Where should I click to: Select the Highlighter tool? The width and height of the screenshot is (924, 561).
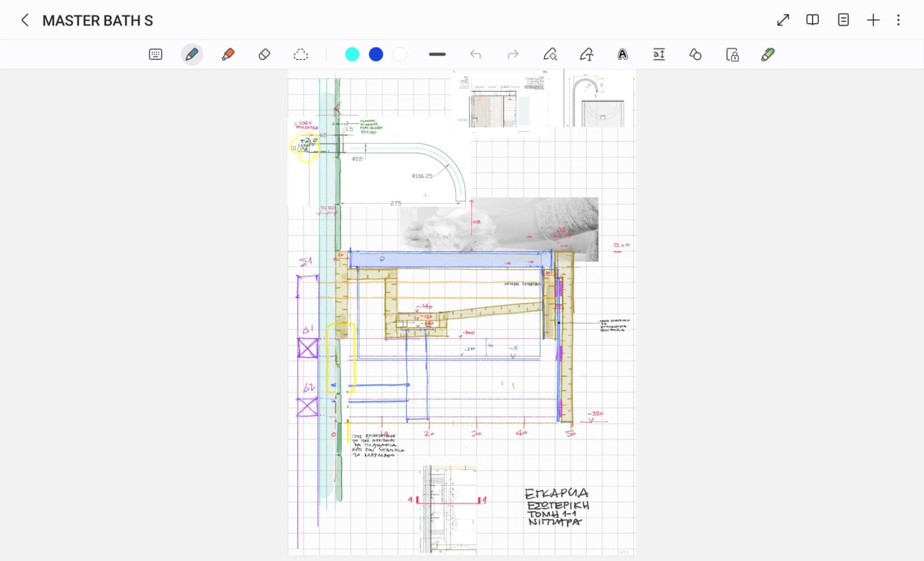tap(228, 54)
